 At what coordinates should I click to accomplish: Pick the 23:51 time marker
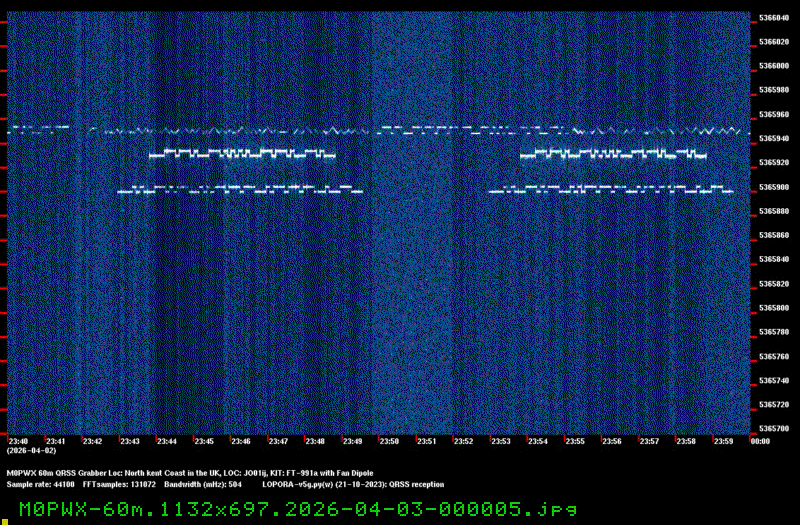click(x=427, y=441)
